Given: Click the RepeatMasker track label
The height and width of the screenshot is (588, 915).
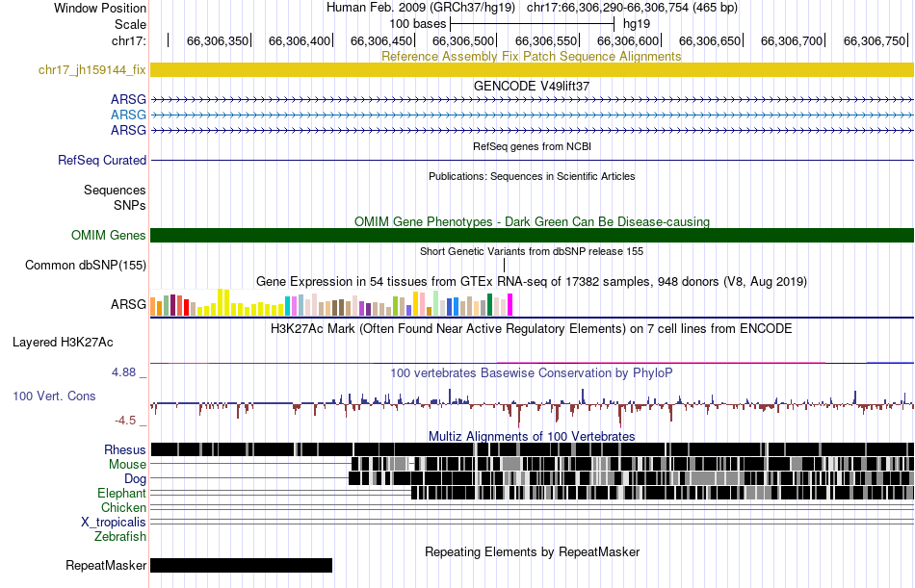Looking at the screenshot, I should point(106,565).
